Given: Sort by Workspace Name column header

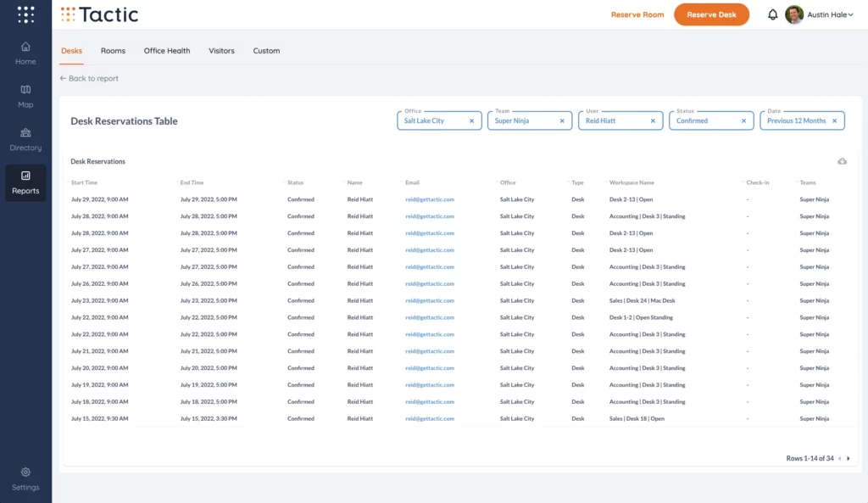Looking at the screenshot, I should tap(632, 182).
